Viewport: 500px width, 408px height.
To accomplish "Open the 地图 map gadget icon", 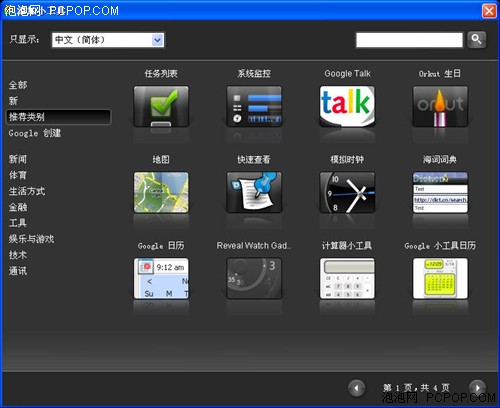I will (161, 192).
